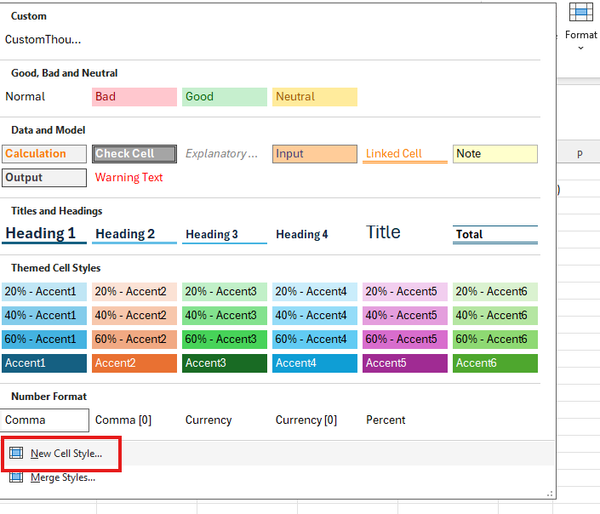Apply the 60% - Accent5 style
The width and height of the screenshot is (600, 514).
click(404, 339)
